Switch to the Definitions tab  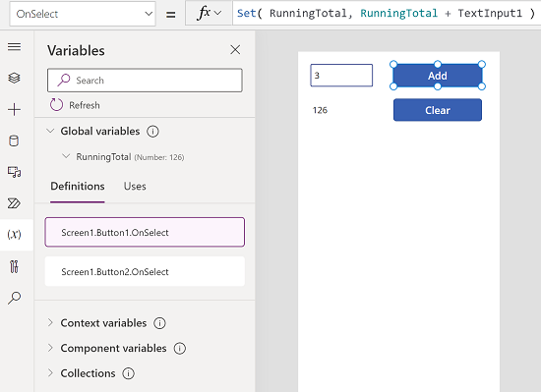click(78, 187)
